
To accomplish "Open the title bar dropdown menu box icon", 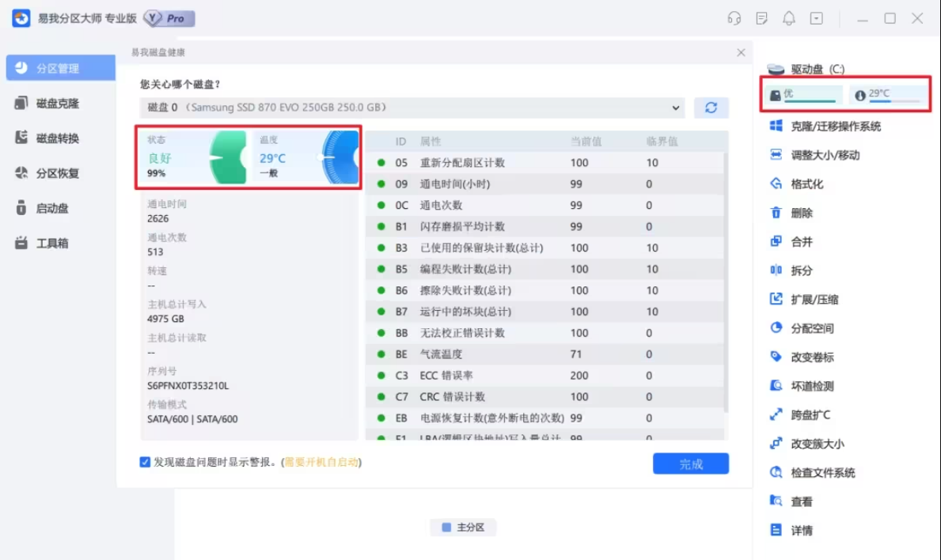I will point(816,18).
